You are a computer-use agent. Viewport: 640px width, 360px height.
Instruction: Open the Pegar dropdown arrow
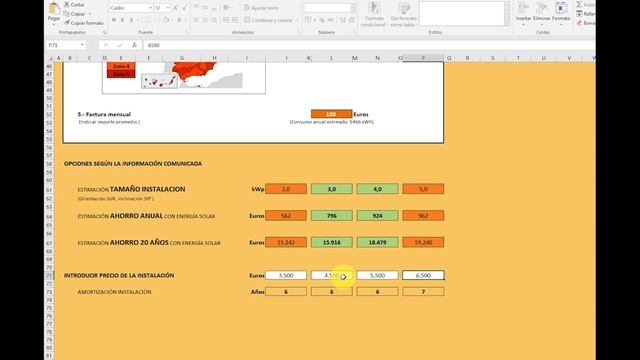tap(54, 24)
